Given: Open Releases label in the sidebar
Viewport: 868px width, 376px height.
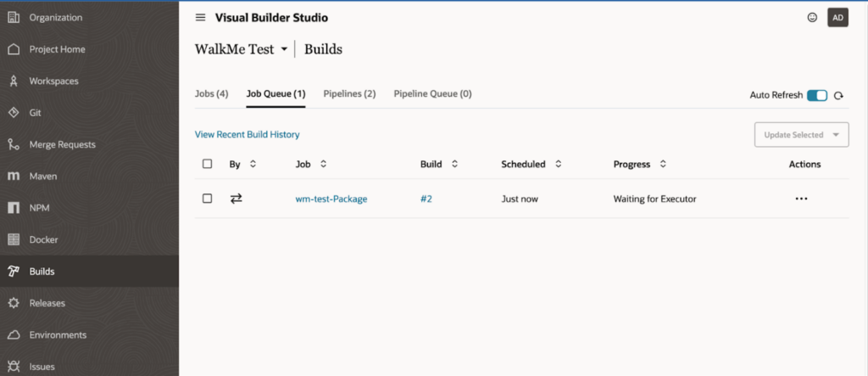Looking at the screenshot, I should click(47, 303).
